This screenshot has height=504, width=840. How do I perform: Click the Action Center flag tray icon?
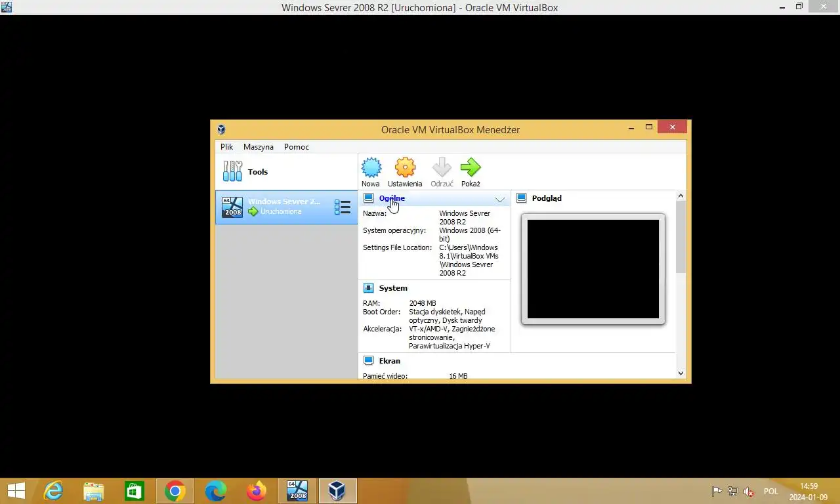point(717,492)
